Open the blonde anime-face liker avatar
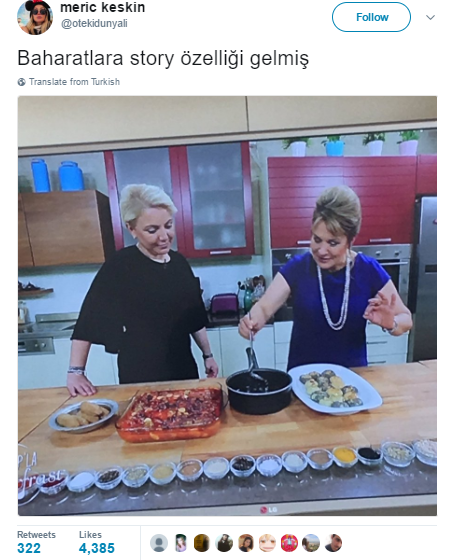 pyautogui.click(x=267, y=543)
